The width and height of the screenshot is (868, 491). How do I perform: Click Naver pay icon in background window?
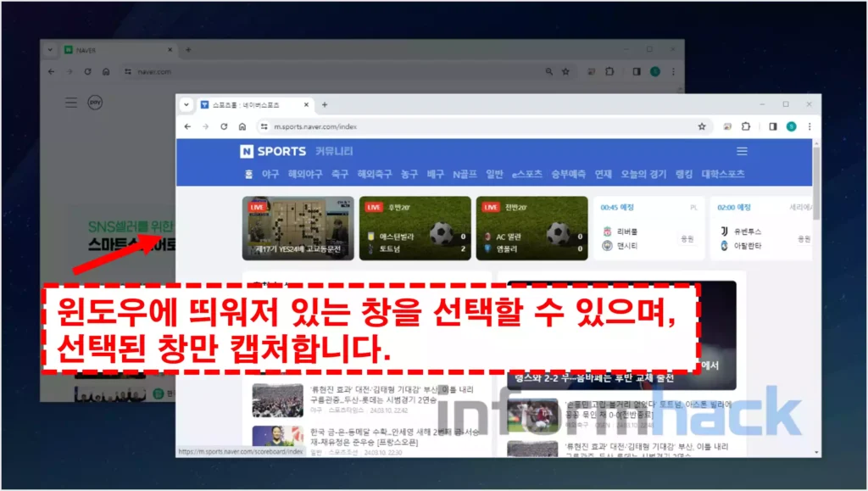click(95, 103)
